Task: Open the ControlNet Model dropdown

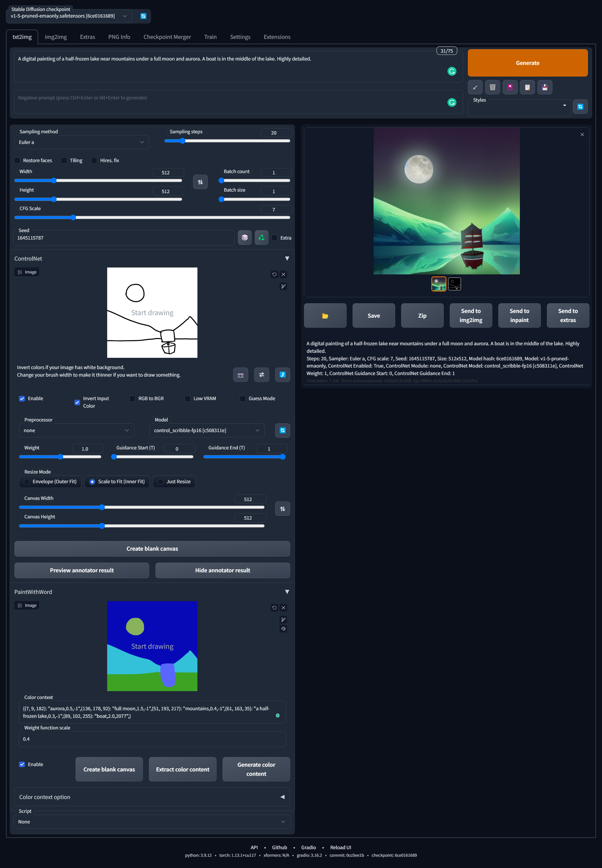Action: 207,431
